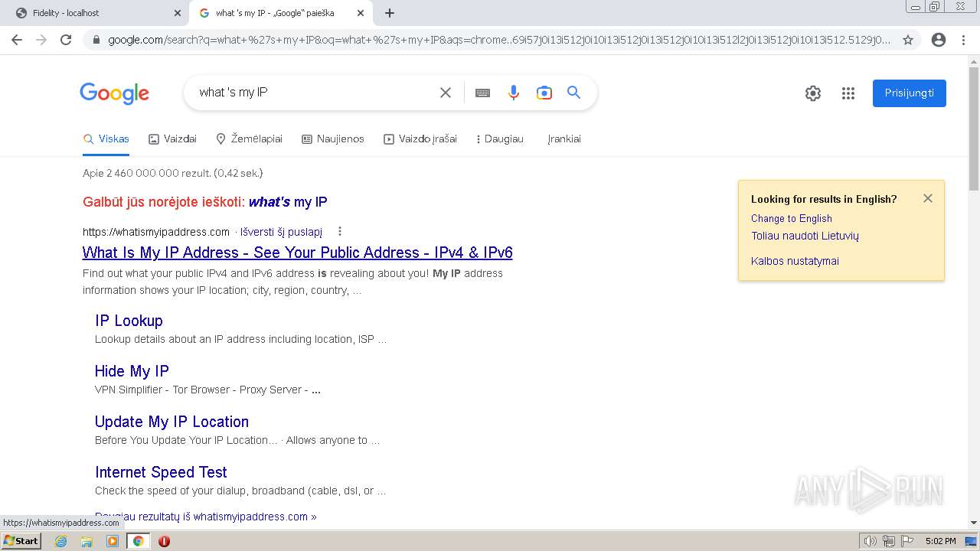Search by image with camera icon
This screenshot has height=551, width=980.
point(544,93)
